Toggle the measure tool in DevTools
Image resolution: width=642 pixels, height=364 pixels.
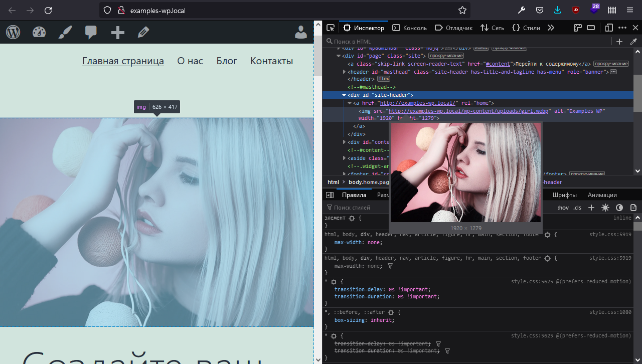click(591, 28)
